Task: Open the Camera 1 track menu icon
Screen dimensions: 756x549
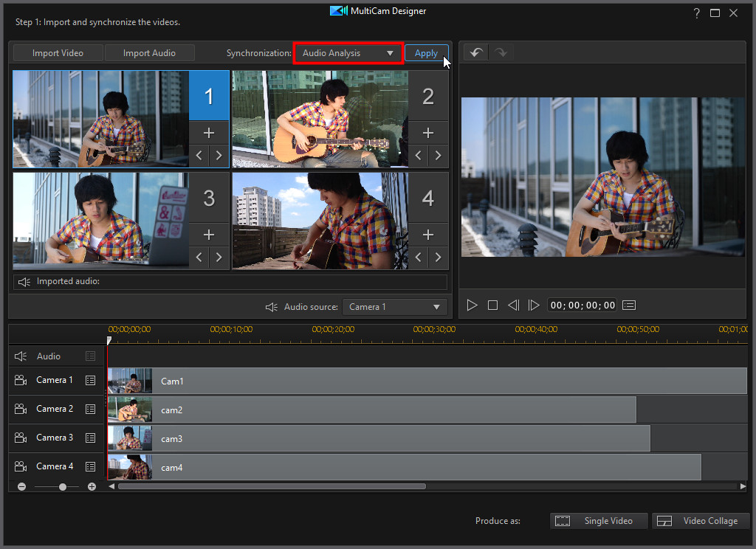Action: [91, 379]
